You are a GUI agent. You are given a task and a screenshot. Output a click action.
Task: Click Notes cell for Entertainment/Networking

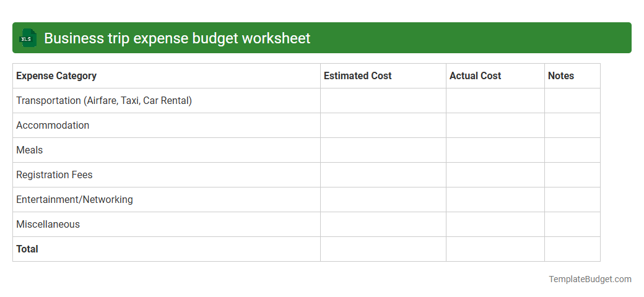click(x=573, y=199)
